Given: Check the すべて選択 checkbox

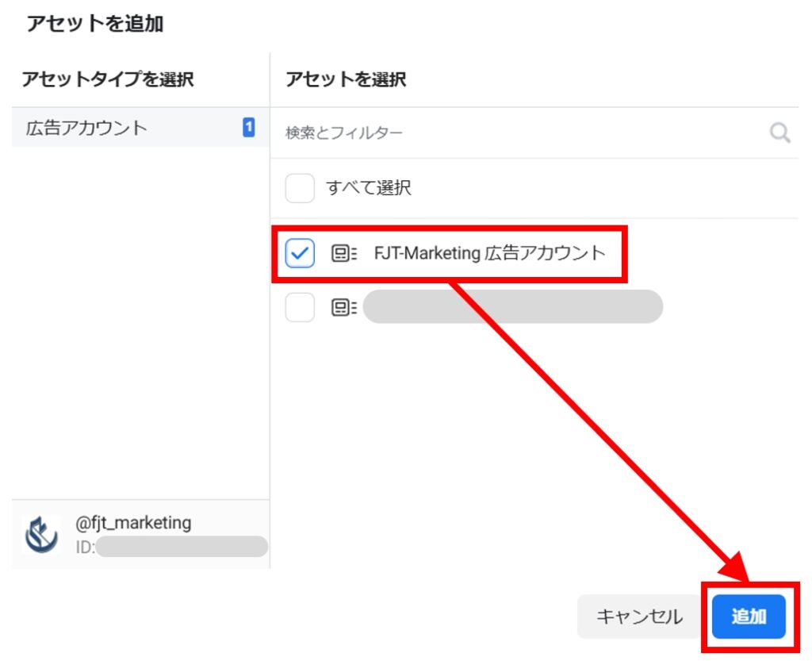Looking at the screenshot, I should tap(300, 187).
